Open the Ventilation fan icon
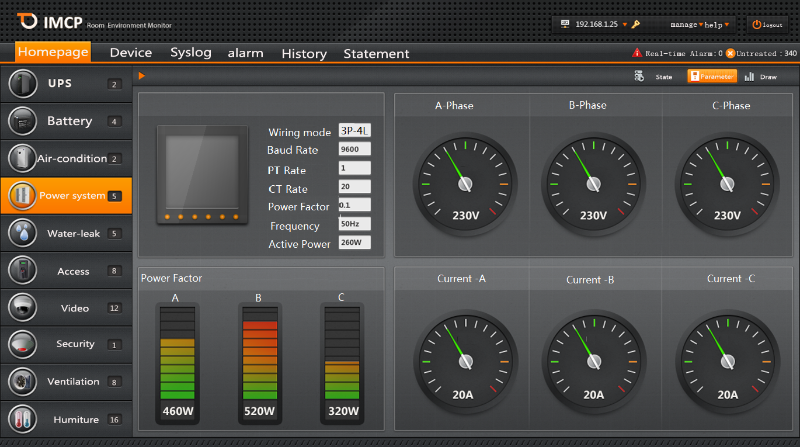800x447 pixels. pyautogui.click(x=22, y=381)
